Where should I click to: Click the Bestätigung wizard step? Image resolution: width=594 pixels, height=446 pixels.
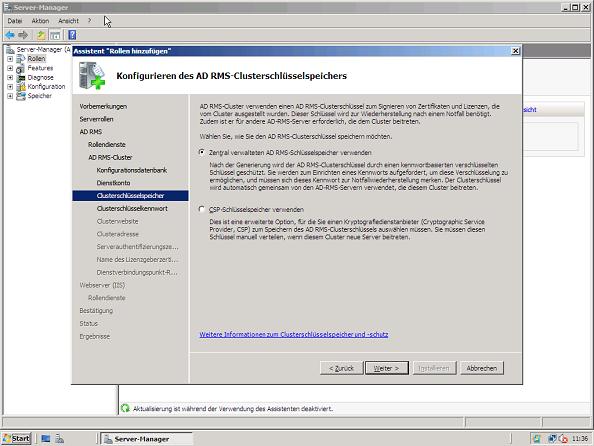(96, 311)
